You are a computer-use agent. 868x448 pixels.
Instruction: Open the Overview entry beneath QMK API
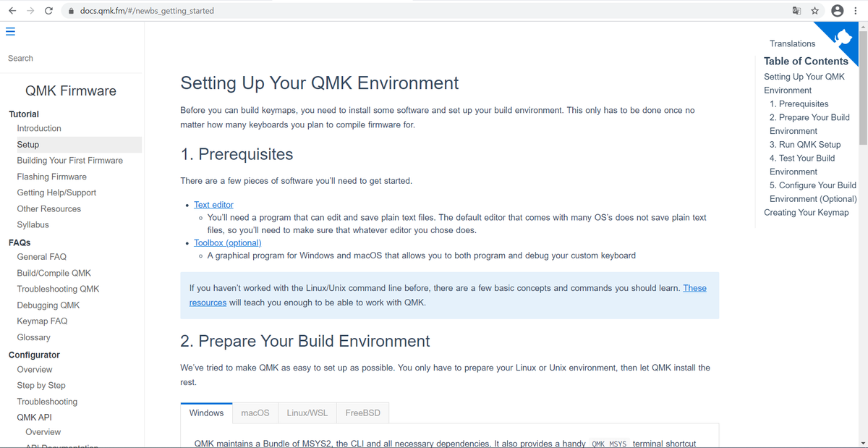[43, 432]
